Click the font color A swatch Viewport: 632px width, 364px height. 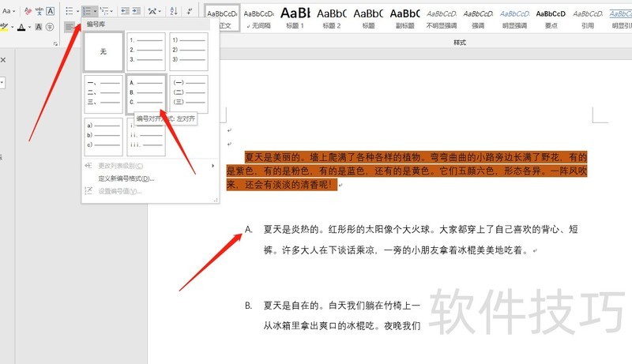pos(21,28)
